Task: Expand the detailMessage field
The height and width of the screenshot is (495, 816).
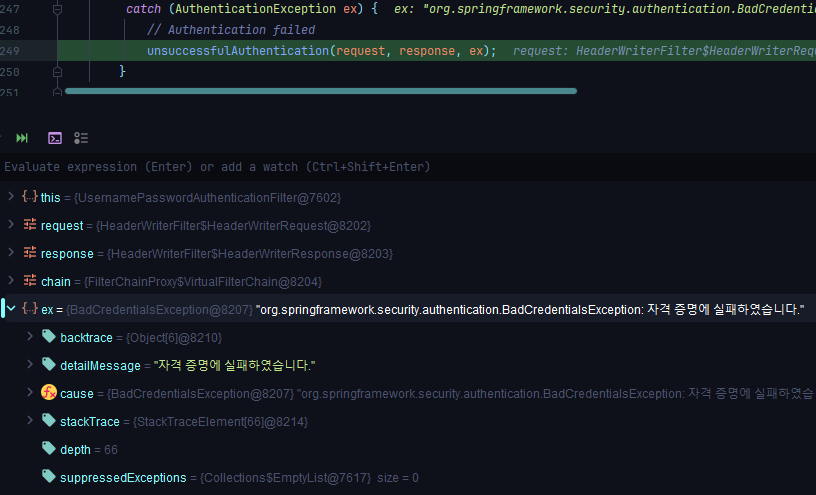Action: (x=29, y=365)
